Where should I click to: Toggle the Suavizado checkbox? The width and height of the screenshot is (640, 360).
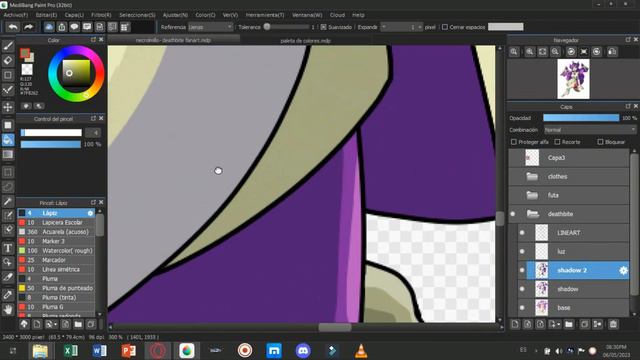[324, 27]
